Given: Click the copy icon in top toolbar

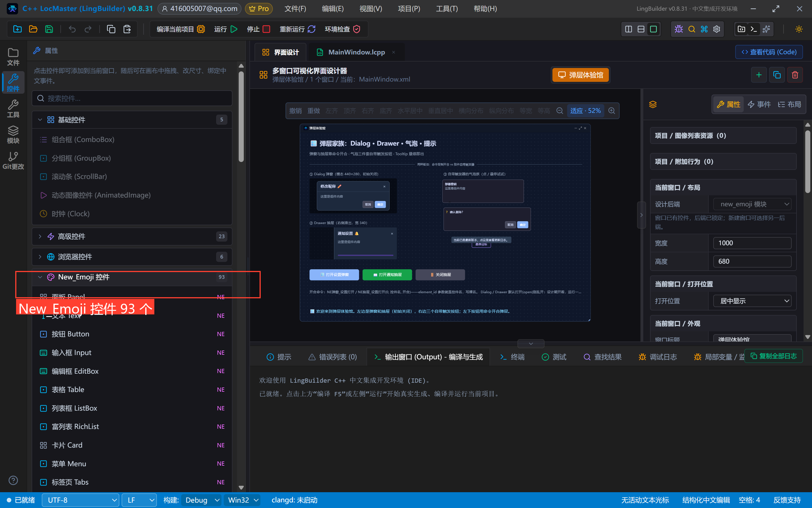Looking at the screenshot, I should coord(111,29).
